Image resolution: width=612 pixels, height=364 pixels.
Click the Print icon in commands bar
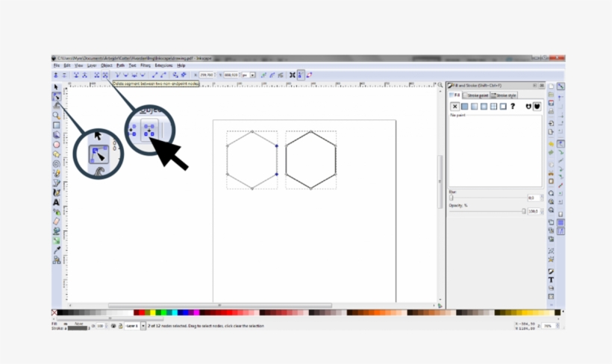(551, 112)
